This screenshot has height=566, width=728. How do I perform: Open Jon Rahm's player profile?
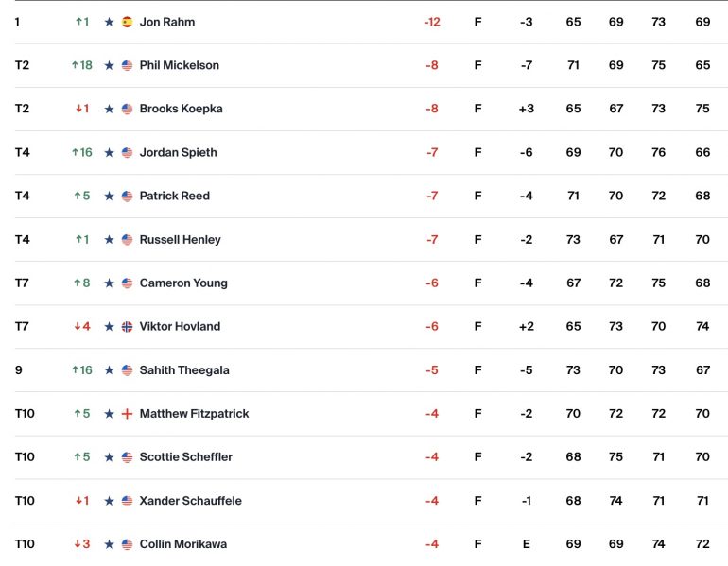166,22
